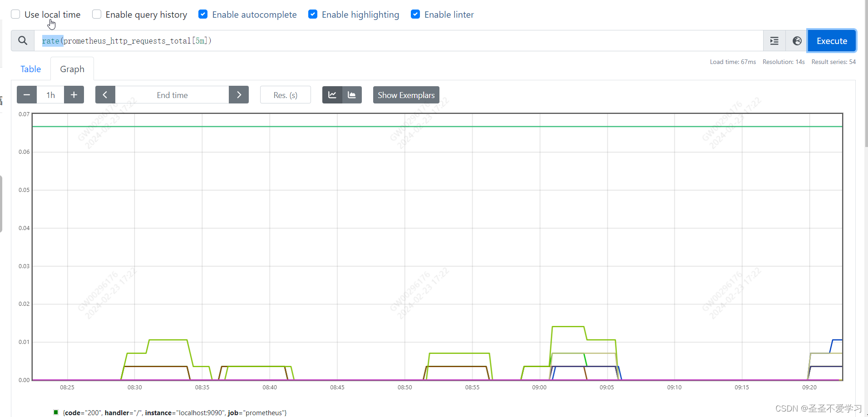Enable the query history checkbox
The height and width of the screenshot is (417, 868).
coord(97,14)
